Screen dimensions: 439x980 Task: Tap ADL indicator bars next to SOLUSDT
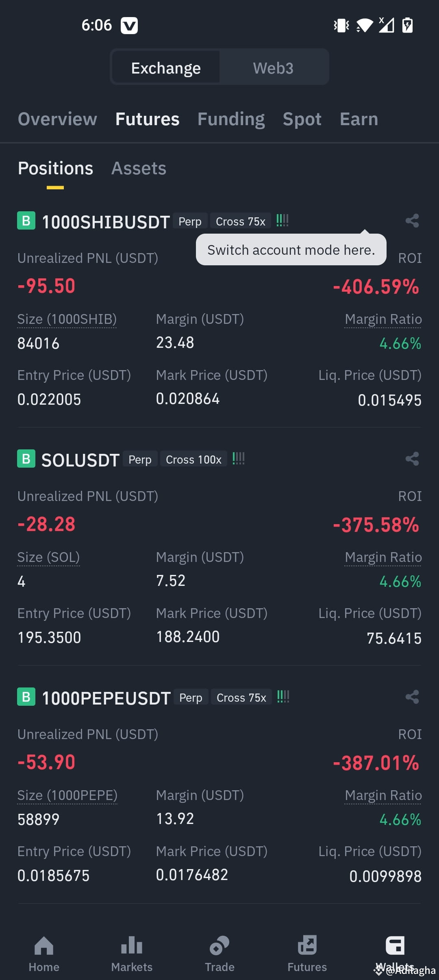pyautogui.click(x=239, y=459)
